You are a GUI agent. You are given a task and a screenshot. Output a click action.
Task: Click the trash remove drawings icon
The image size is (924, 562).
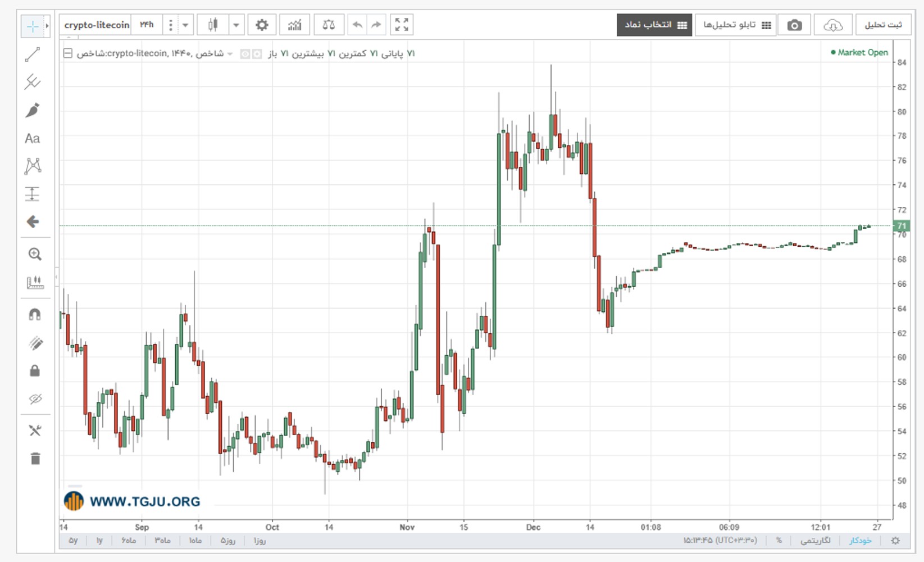click(x=35, y=459)
